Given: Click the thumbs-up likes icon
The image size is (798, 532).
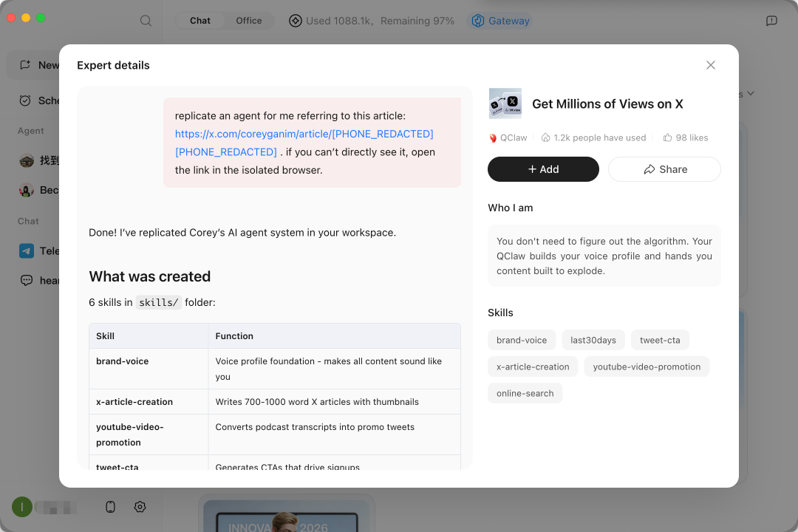Looking at the screenshot, I should [668, 137].
